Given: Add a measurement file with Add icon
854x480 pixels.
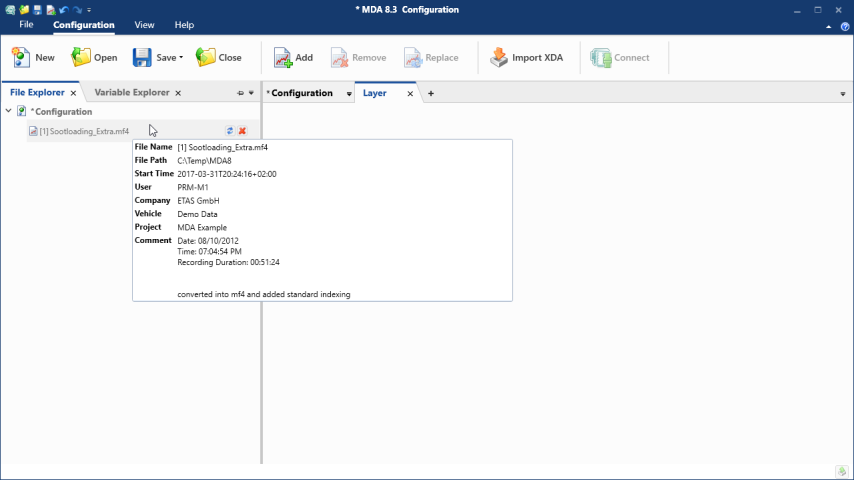Looking at the screenshot, I should (x=283, y=58).
